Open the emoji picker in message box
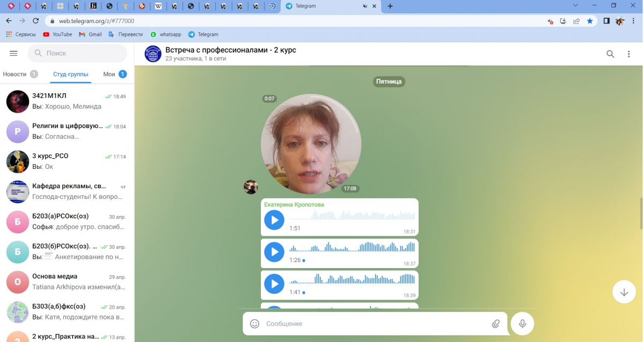The image size is (644, 342). click(255, 324)
